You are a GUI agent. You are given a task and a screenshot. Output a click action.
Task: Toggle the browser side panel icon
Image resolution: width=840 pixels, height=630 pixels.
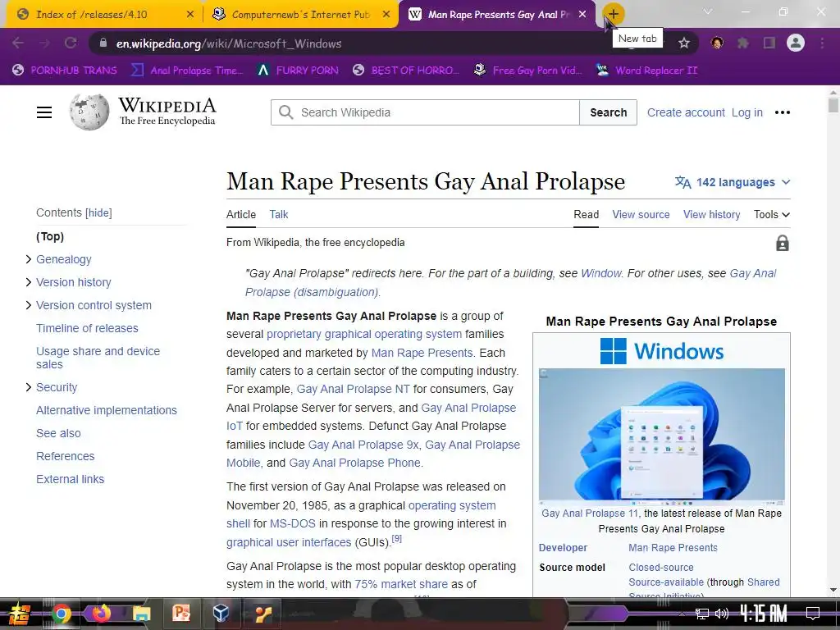point(769,43)
